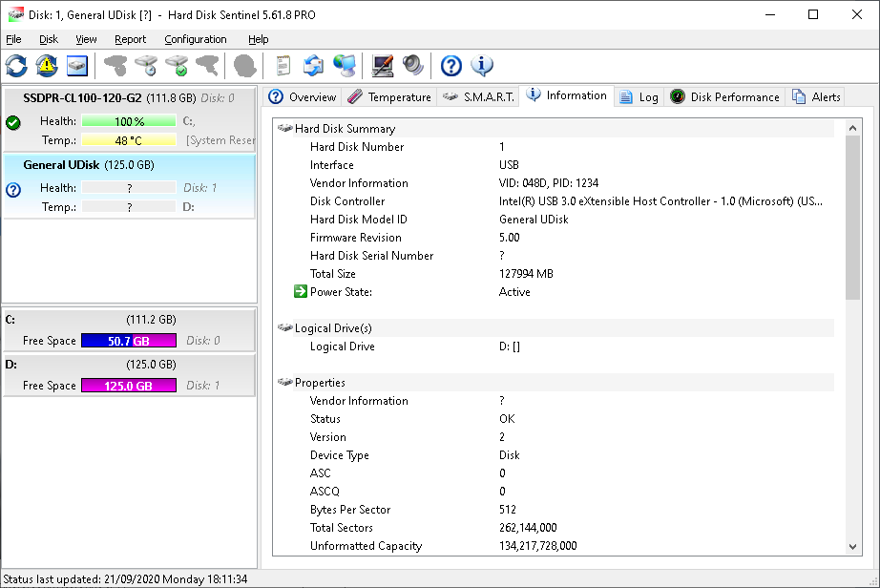This screenshot has height=588, width=880.
Task: Click the information panel scroll down arrow
Action: click(x=852, y=546)
